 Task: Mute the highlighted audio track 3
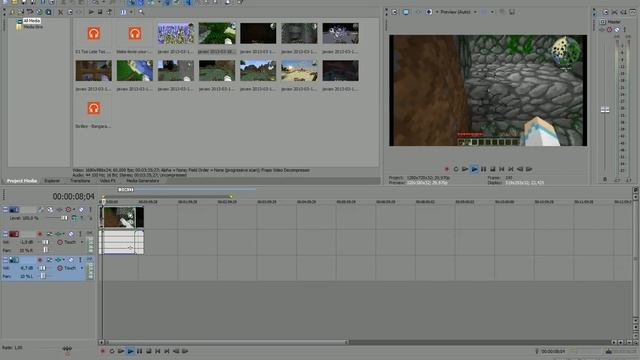click(71, 260)
